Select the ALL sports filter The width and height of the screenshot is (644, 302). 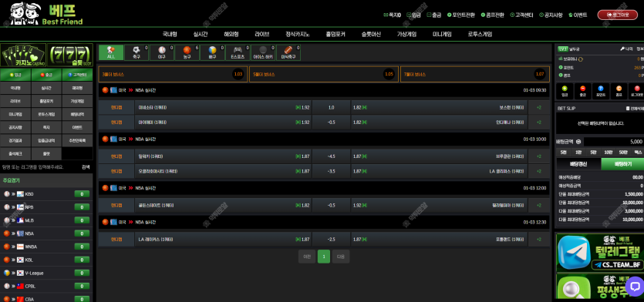click(x=111, y=52)
